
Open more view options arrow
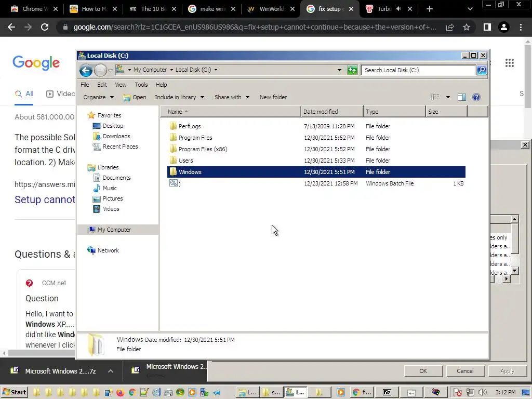click(448, 97)
